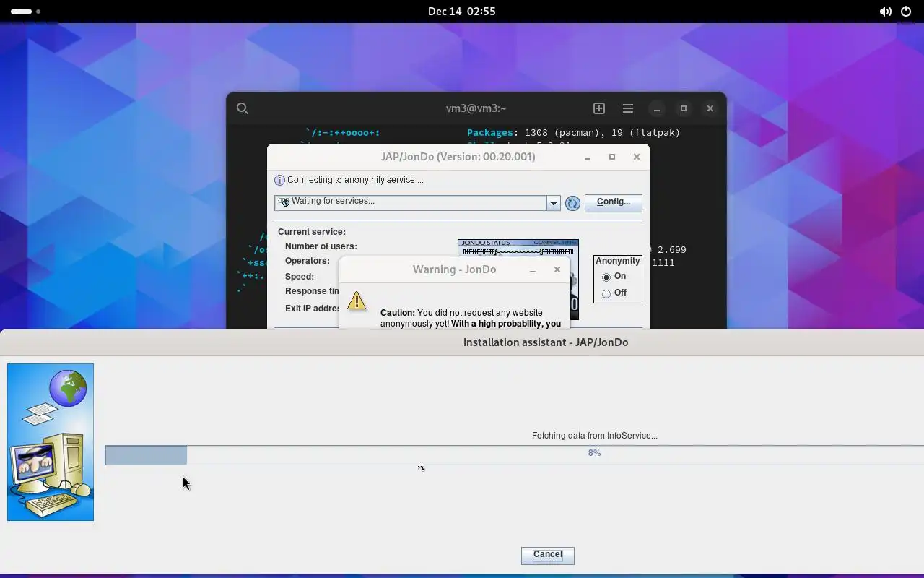Close the JAP/JonDo main window
Screen dimensions: 924x578
point(637,157)
